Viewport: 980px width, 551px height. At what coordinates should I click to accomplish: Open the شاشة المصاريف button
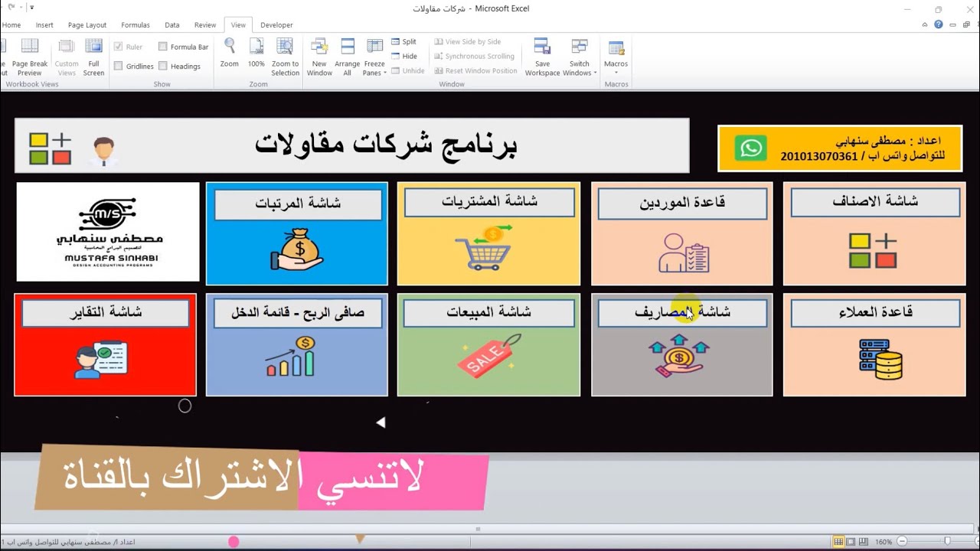[682, 313]
